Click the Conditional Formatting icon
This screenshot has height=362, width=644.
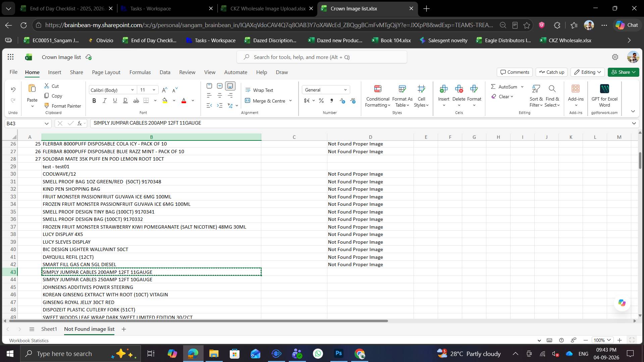point(378,89)
